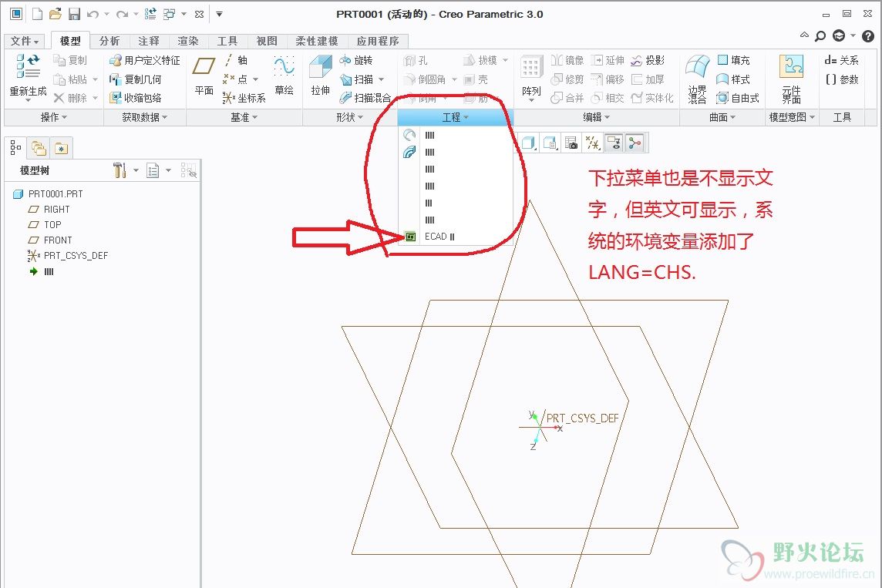Toggle annotation display button
This screenshot has width=882, height=588.
click(x=614, y=143)
